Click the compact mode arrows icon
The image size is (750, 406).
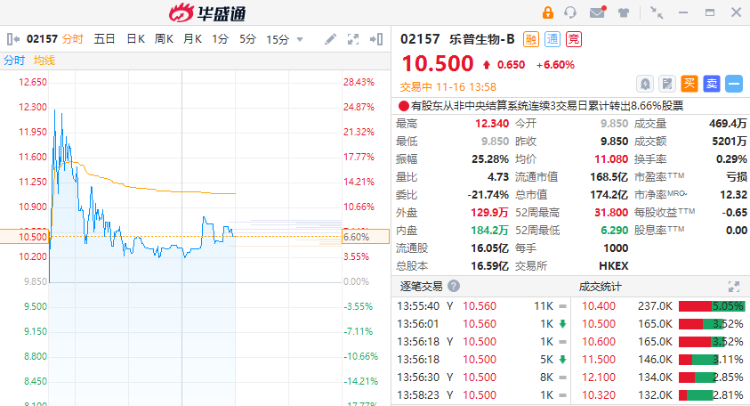click(656, 12)
